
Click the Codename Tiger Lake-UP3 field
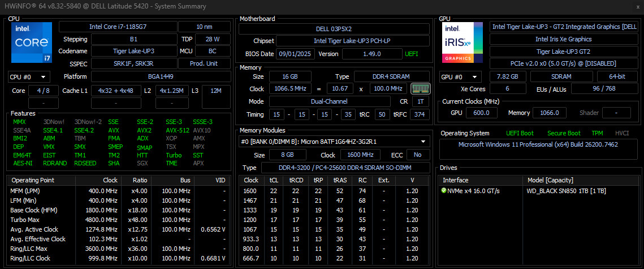pos(133,52)
